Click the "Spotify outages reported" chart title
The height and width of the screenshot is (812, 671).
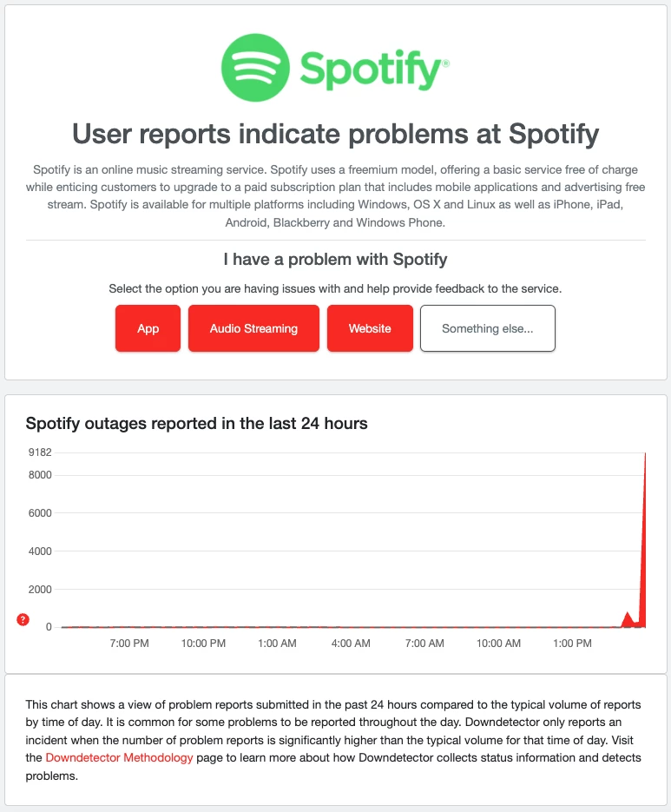click(197, 424)
